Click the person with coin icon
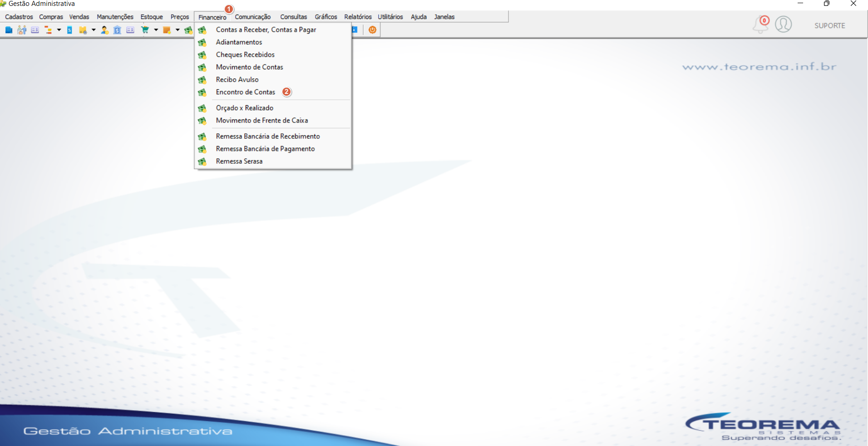Image resolution: width=868 pixels, height=446 pixels. 104,30
